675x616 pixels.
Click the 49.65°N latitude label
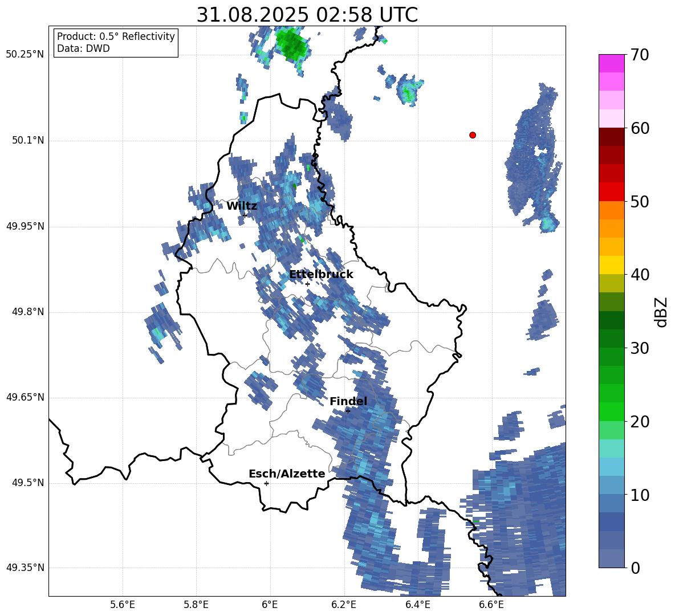[25, 397]
